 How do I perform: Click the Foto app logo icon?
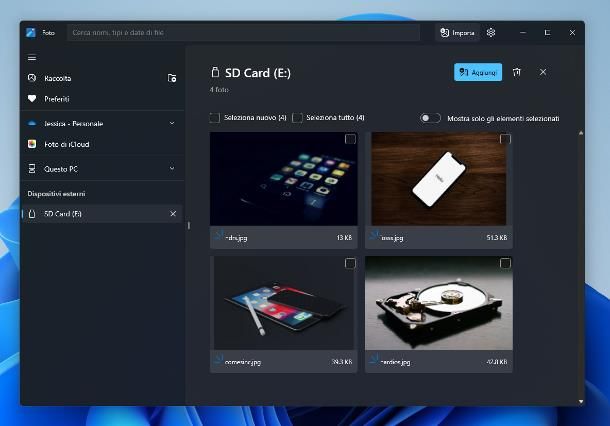click(x=31, y=32)
